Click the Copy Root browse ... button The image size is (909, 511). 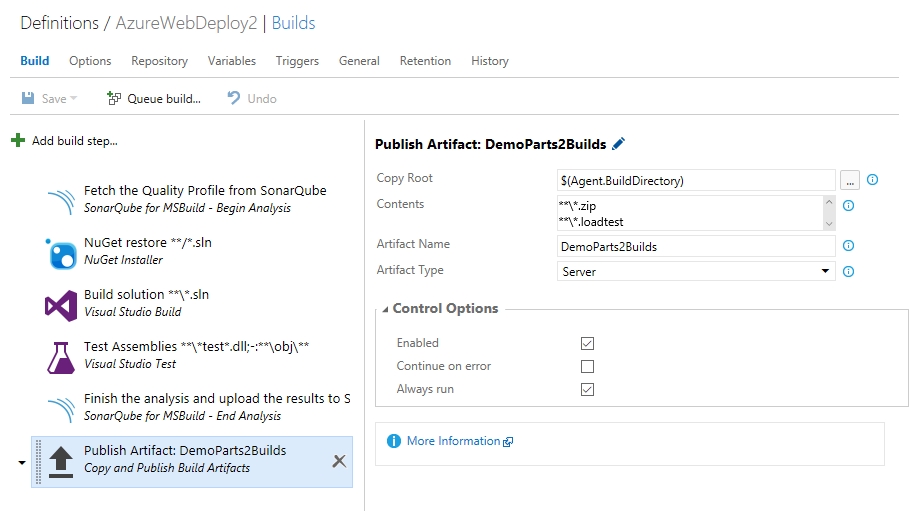coord(849,180)
